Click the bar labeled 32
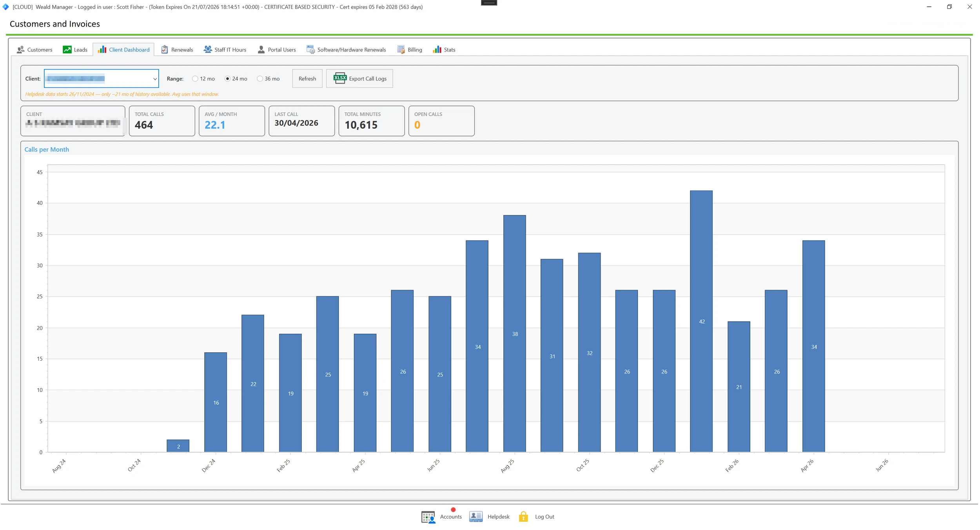The width and height of the screenshot is (980, 530). tap(590, 353)
